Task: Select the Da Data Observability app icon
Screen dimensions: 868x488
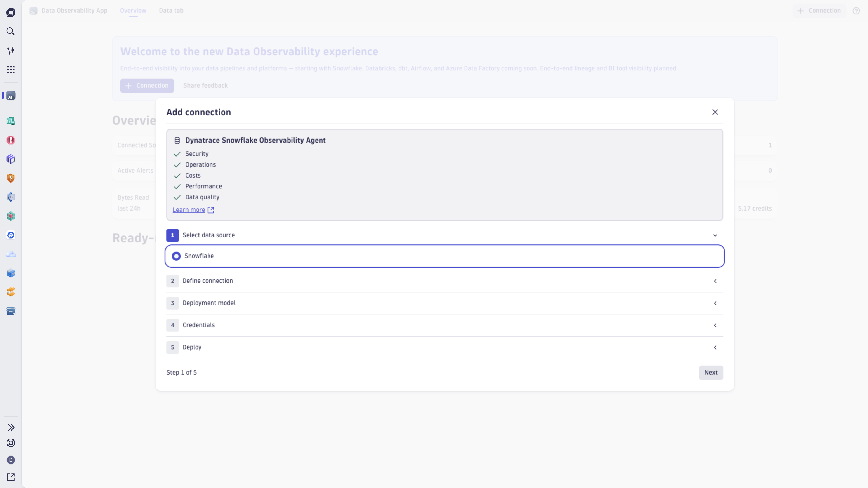Action: click(11, 95)
